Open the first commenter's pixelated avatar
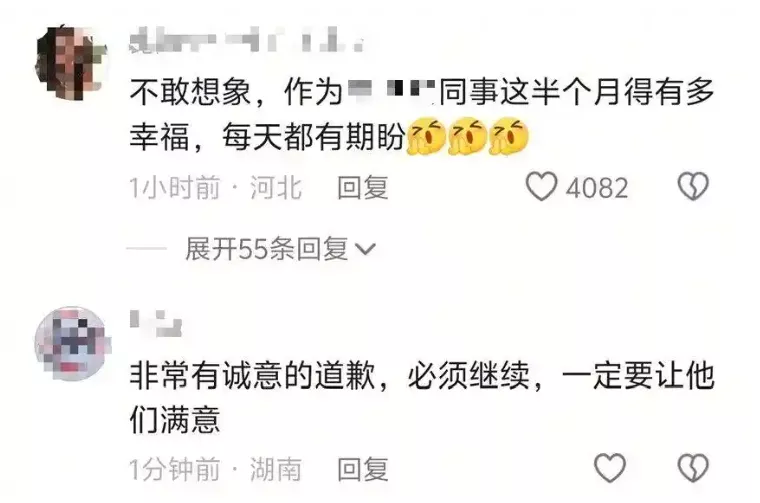 pyautogui.click(x=71, y=63)
